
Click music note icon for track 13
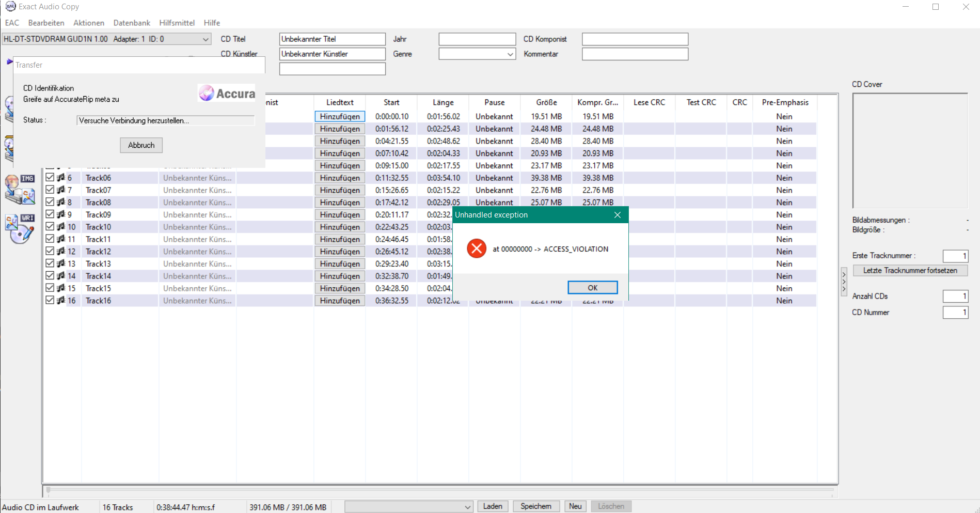click(x=61, y=263)
